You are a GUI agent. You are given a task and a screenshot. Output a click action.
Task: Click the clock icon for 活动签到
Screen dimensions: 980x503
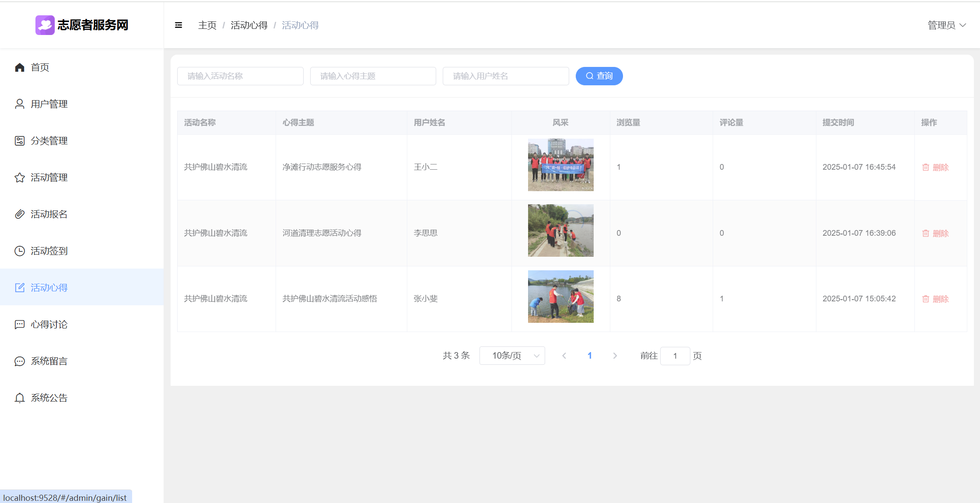tap(20, 251)
